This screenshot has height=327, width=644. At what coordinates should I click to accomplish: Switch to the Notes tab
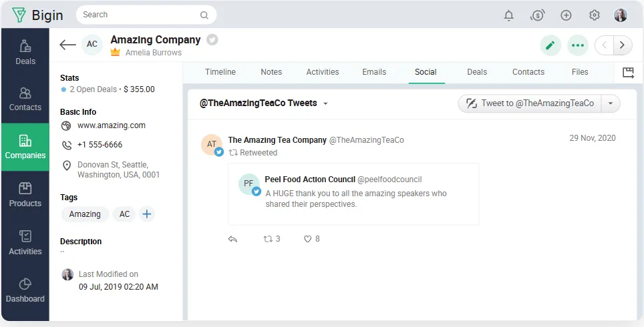271,72
